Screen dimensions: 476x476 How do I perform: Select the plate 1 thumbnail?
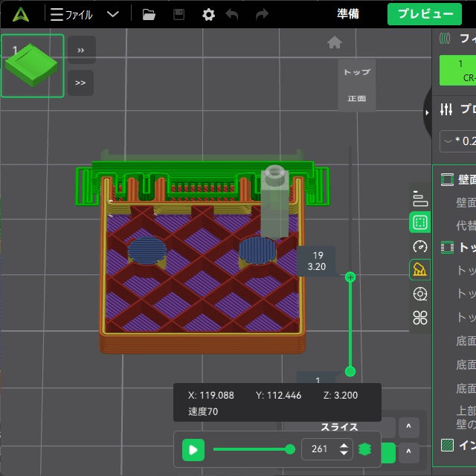32,65
